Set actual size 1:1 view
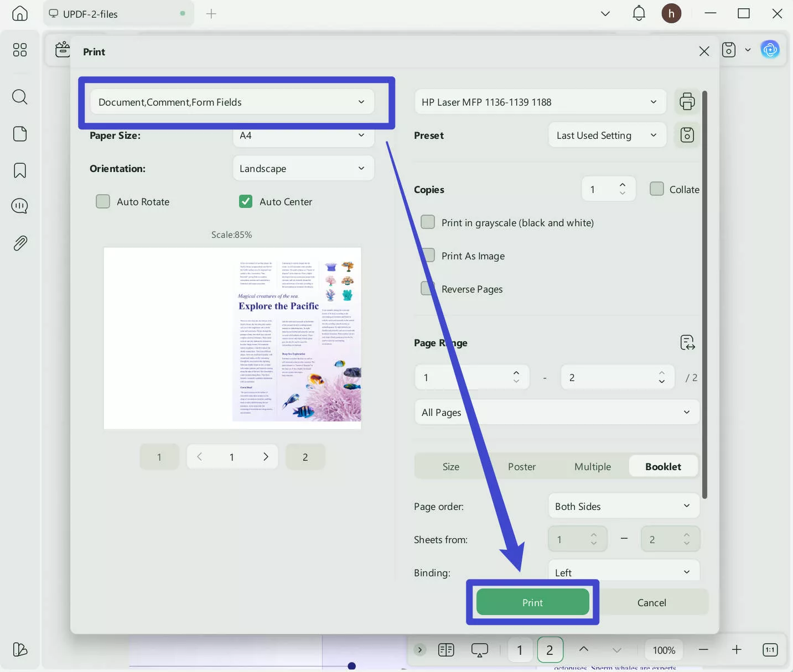 pos(770,650)
